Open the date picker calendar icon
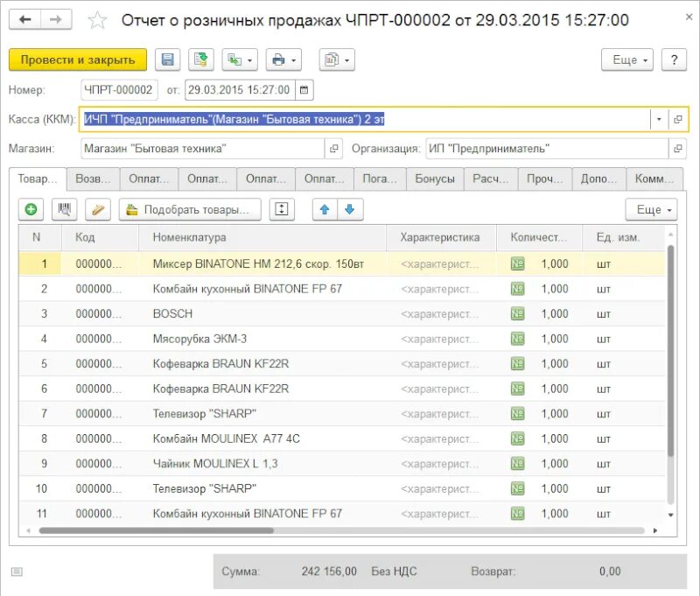 click(304, 90)
